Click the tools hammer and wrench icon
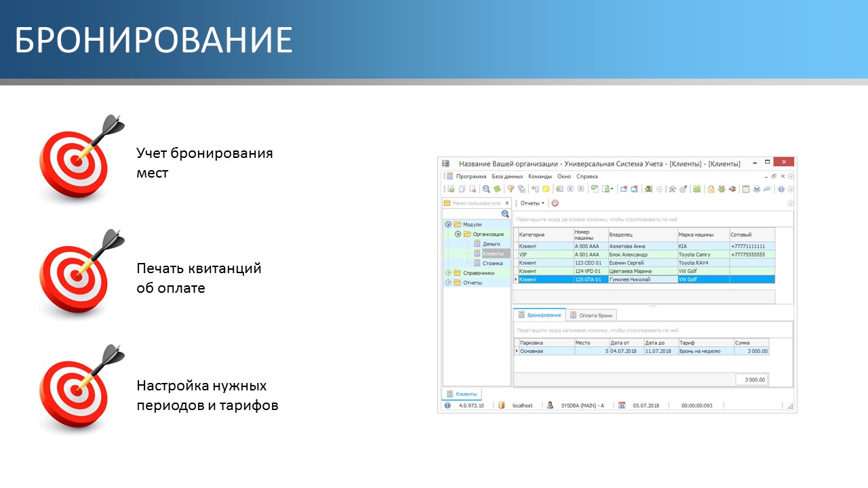 [672, 189]
